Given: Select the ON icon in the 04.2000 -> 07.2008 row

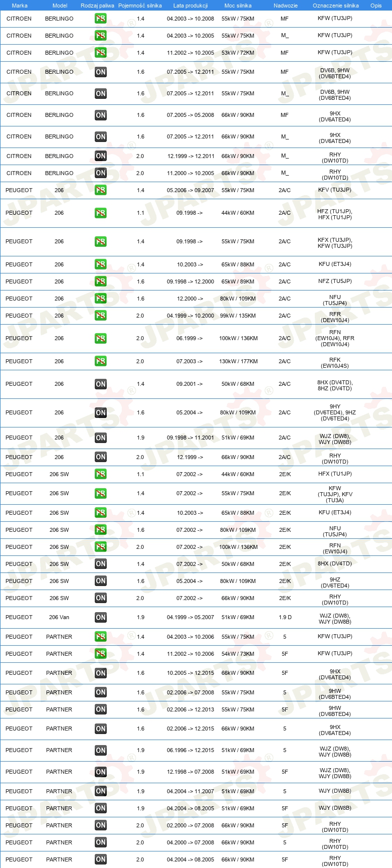Looking at the screenshot, I should click(x=101, y=842).
